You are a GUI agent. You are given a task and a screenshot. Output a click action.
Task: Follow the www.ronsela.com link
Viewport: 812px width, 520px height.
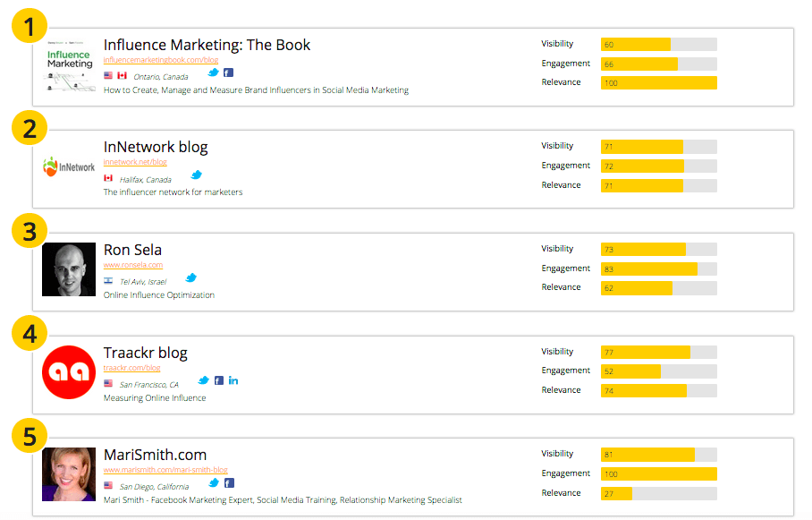click(133, 265)
